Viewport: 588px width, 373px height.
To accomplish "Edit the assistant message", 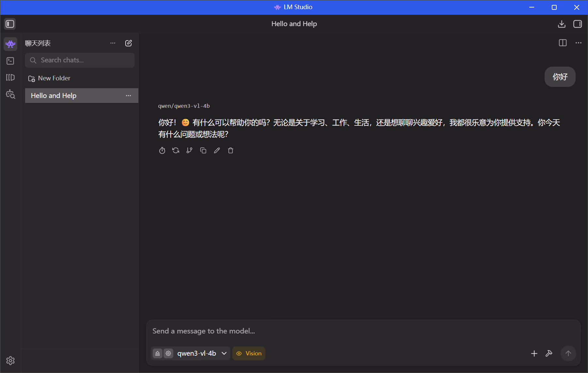I will (217, 150).
